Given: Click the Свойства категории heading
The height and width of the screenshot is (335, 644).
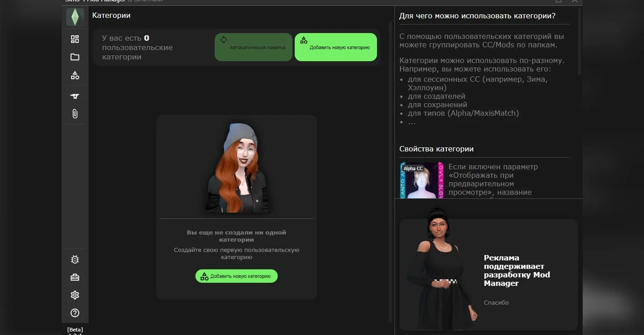Looking at the screenshot, I should click(x=436, y=149).
